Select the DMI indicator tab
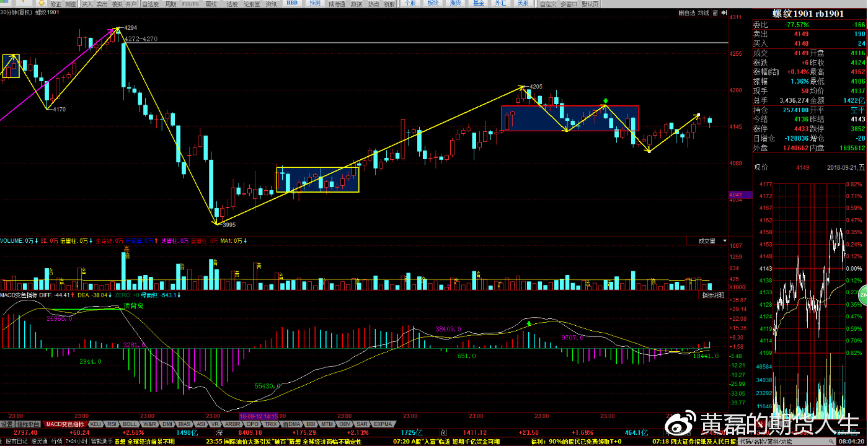The image size is (868, 446). 167,424
